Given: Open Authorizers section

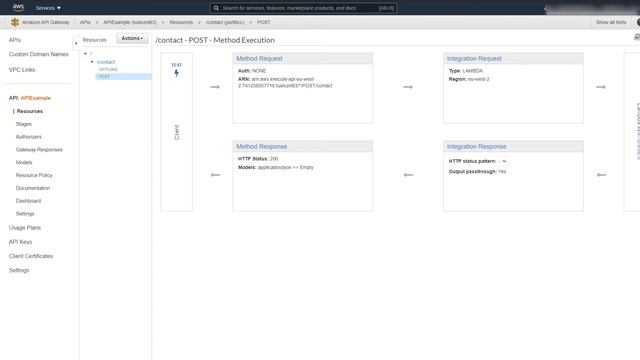Looking at the screenshot, I should pos(29,137).
